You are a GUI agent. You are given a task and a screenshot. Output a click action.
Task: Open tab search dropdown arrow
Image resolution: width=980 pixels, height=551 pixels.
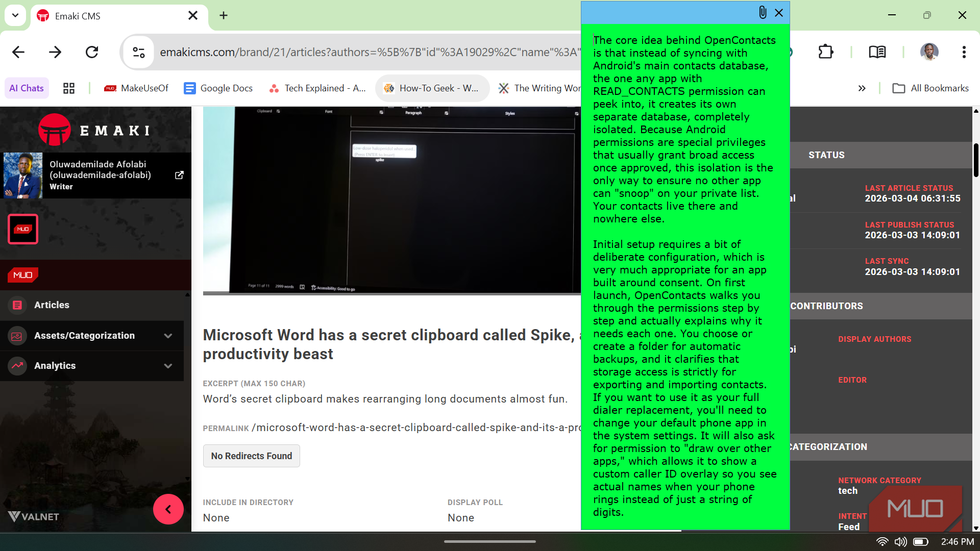coord(15,15)
